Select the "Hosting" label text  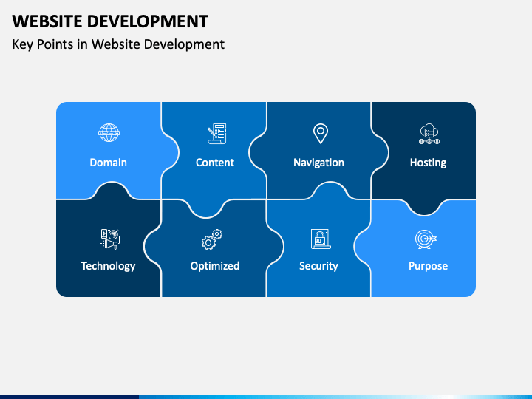coord(428,163)
